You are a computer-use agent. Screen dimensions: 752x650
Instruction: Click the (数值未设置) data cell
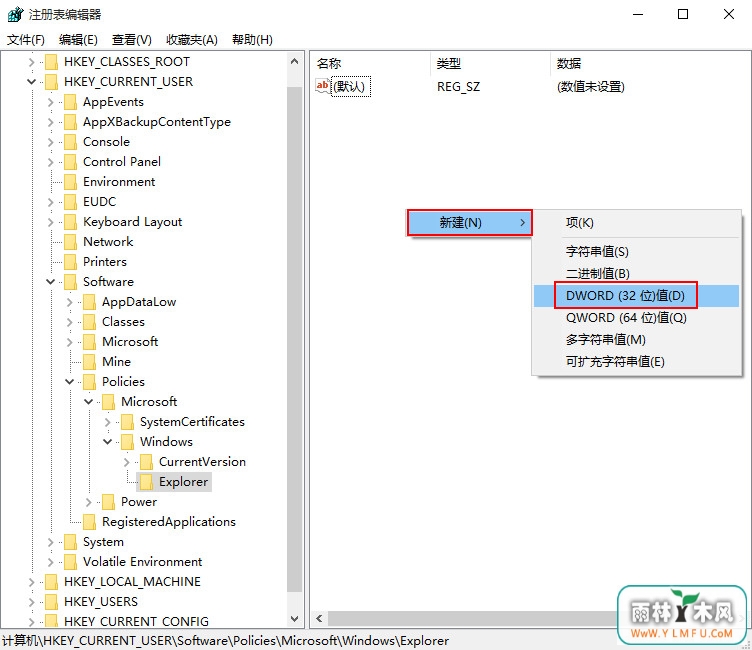pyautogui.click(x=590, y=87)
